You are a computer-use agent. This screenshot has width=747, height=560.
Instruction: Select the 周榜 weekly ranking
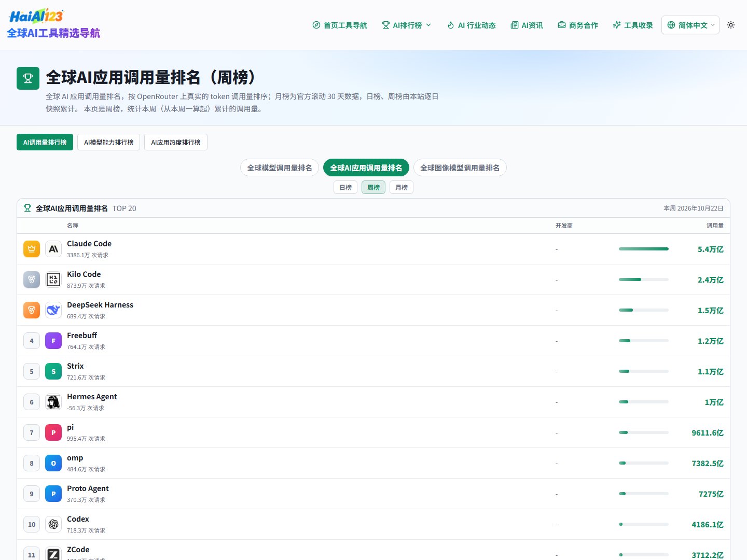point(374,187)
